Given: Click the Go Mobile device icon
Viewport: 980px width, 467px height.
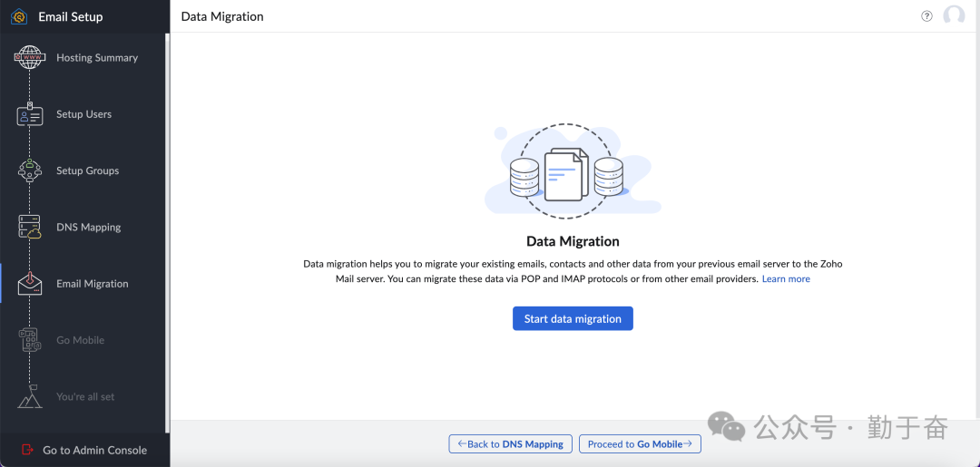Looking at the screenshot, I should point(29,340).
